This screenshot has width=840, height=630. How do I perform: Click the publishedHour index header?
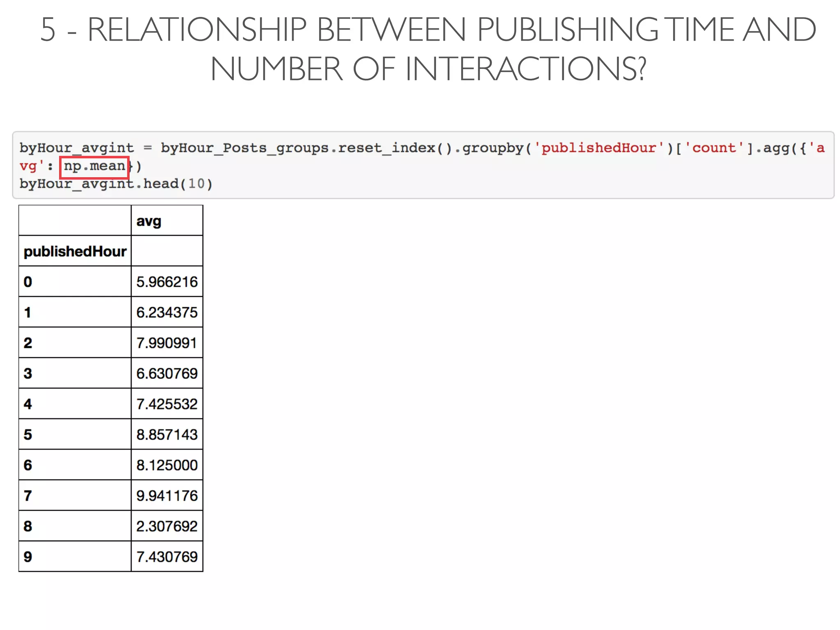(x=75, y=251)
